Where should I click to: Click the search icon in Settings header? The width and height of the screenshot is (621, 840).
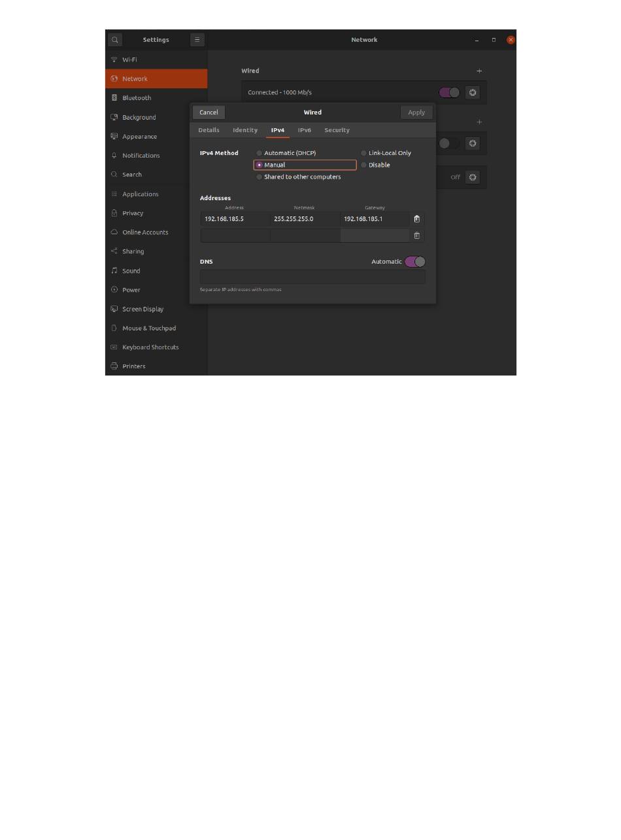[115, 40]
